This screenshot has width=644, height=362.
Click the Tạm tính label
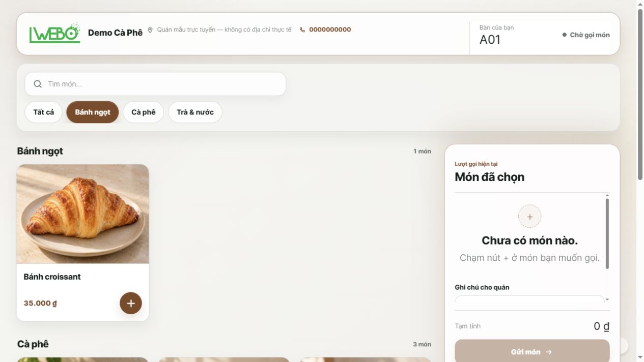pyautogui.click(x=467, y=326)
